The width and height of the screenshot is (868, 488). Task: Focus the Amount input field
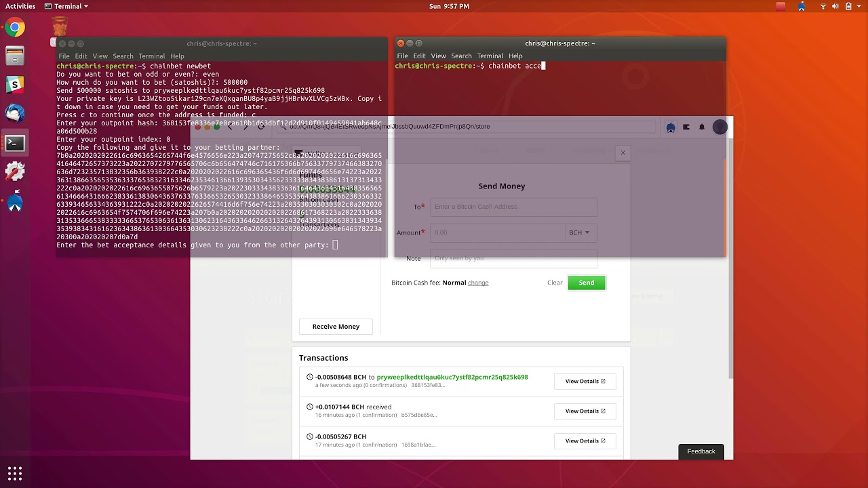[498, 232]
